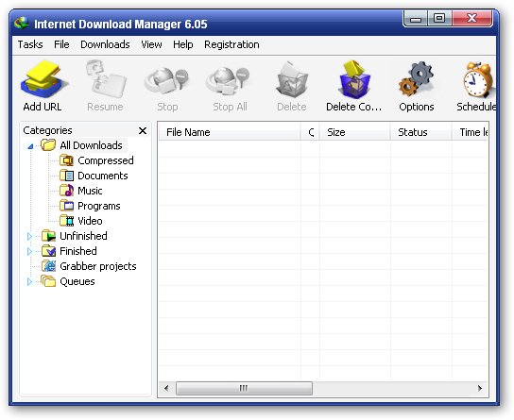Select the Music text label
Screen dimensions: 514x420
point(90,191)
